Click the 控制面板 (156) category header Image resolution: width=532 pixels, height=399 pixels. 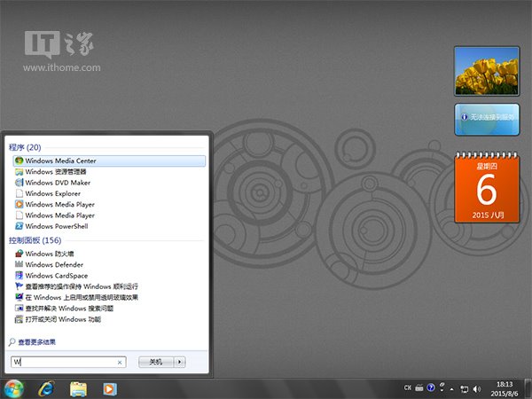pyautogui.click(x=34, y=240)
